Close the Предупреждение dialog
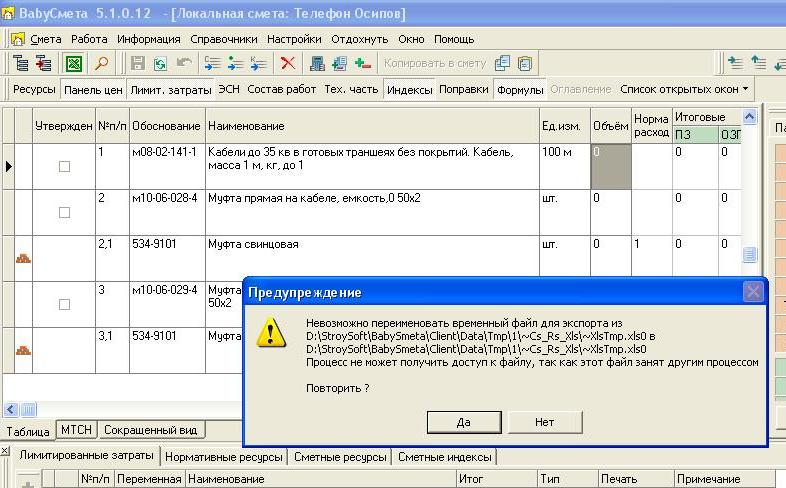Image resolution: width=786 pixels, height=488 pixels. point(753,291)
